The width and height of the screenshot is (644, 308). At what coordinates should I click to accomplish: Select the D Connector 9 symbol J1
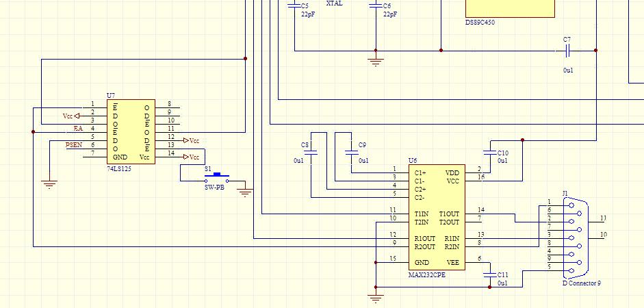[x=575, y=238]
